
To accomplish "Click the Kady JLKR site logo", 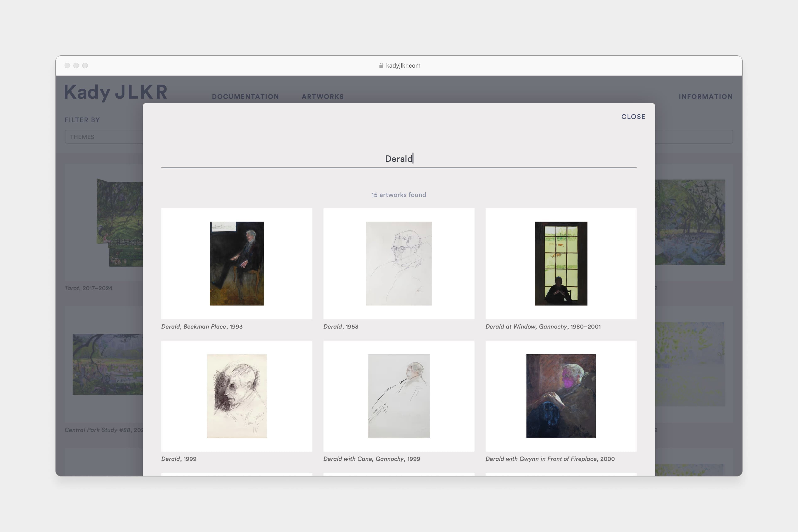I will click(115, 92).
